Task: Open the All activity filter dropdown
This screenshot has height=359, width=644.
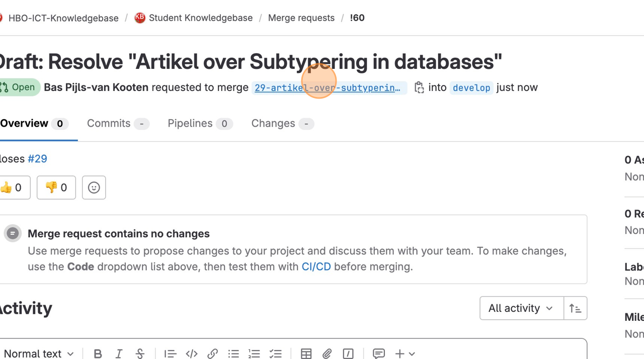Action: tap(522, 308)
